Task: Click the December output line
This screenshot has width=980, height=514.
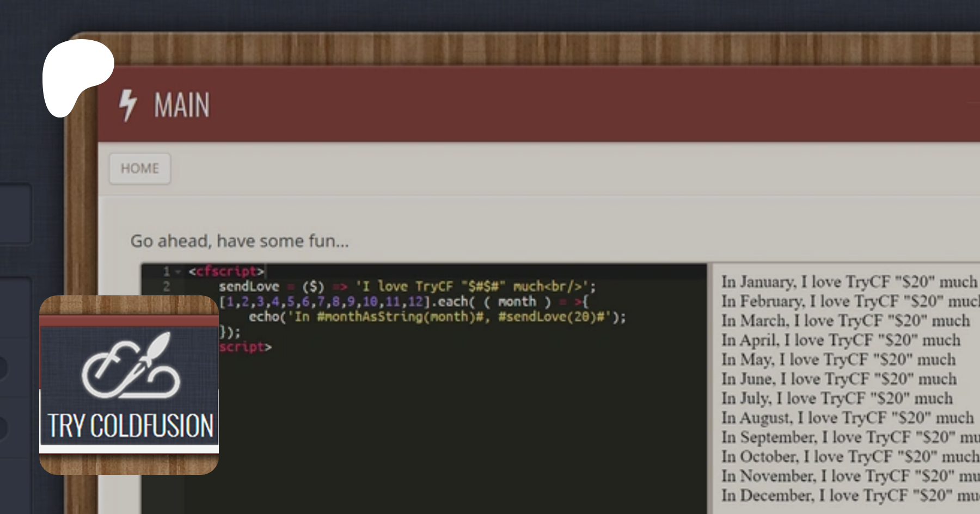Action: point(848,496)
